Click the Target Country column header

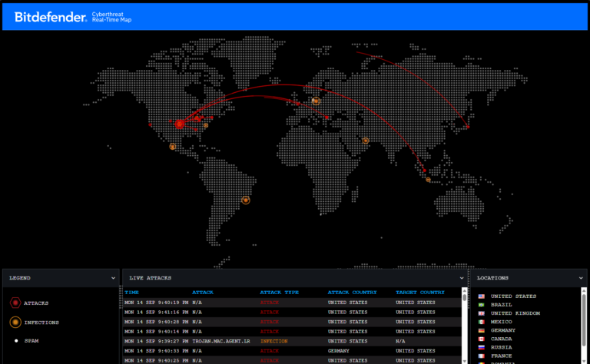(x=420, y=292)
